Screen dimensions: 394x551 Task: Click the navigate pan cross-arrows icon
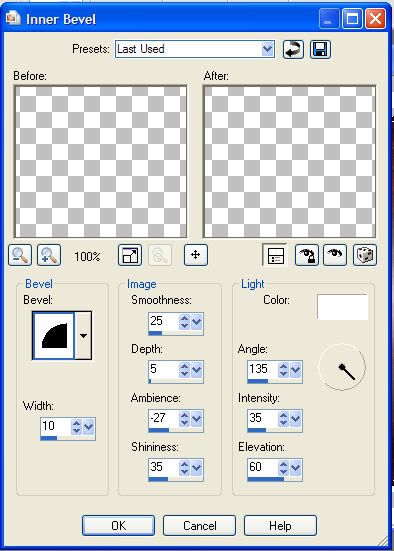[x=196, y=255]
